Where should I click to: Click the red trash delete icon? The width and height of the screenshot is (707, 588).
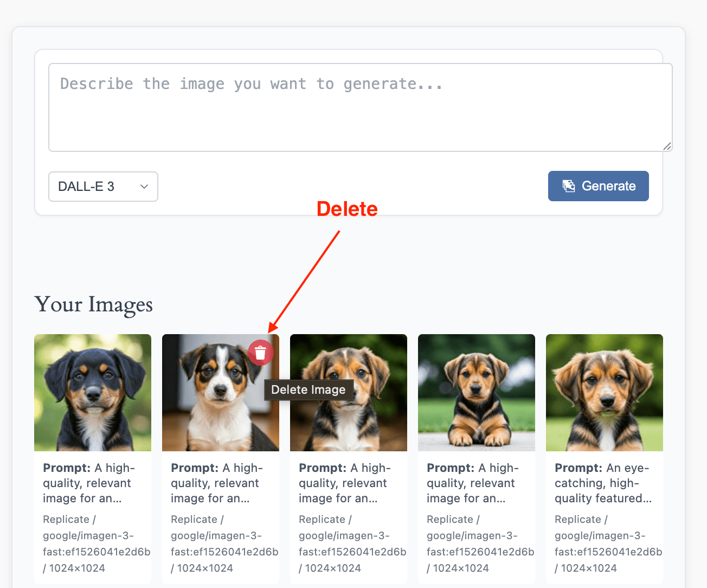pyautogui.click(x=261, y=353)
